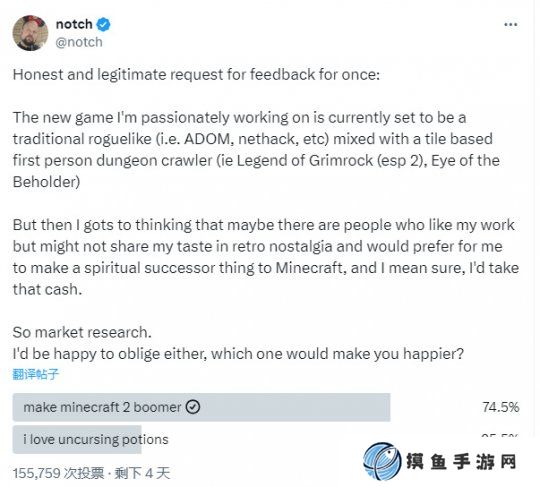Click the 74.5% poll result percentage
The height and width of the screenshot is (487, 540).
point(500,407)
